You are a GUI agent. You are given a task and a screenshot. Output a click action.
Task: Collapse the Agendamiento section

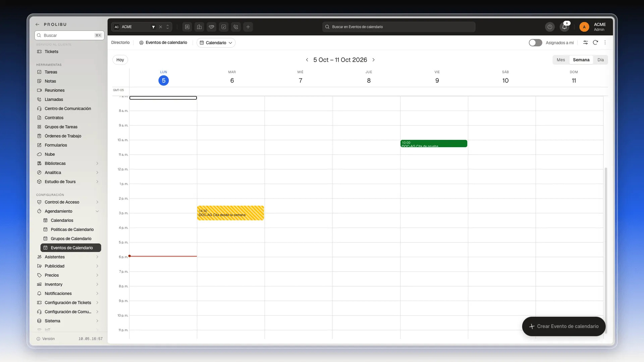click(x=97, y=211)
